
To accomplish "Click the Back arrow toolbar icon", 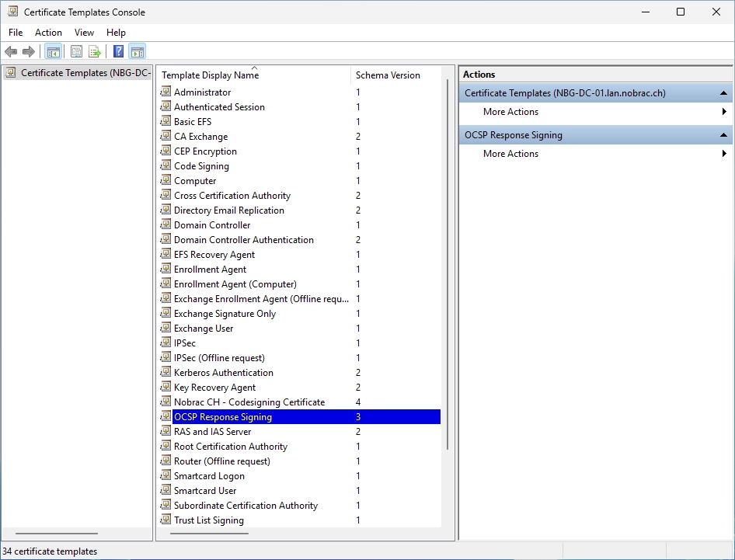I will [11, 51].
